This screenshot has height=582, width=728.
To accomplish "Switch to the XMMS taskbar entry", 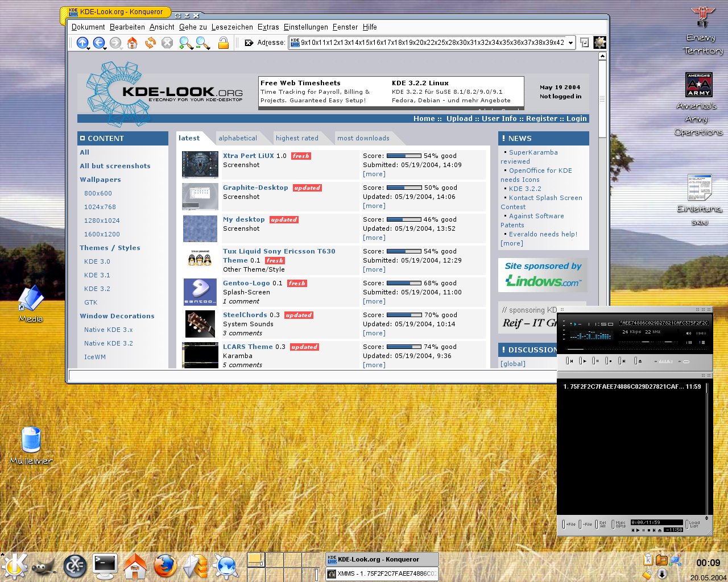I will (382, 573).
